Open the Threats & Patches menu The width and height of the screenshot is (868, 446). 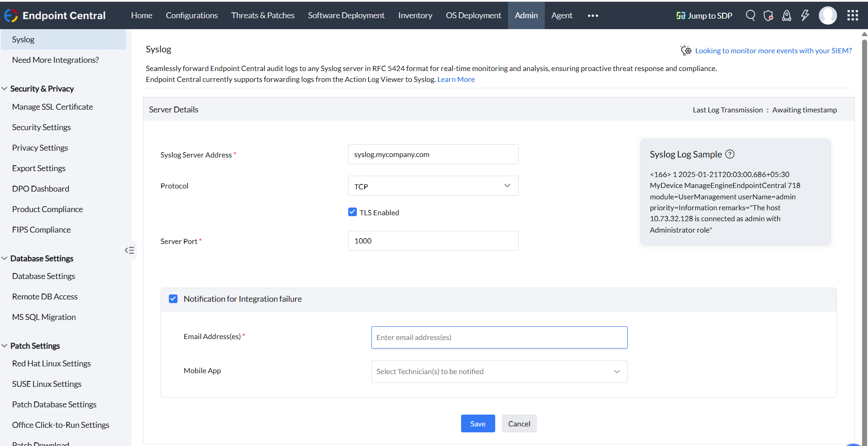(x=263, y=15)
